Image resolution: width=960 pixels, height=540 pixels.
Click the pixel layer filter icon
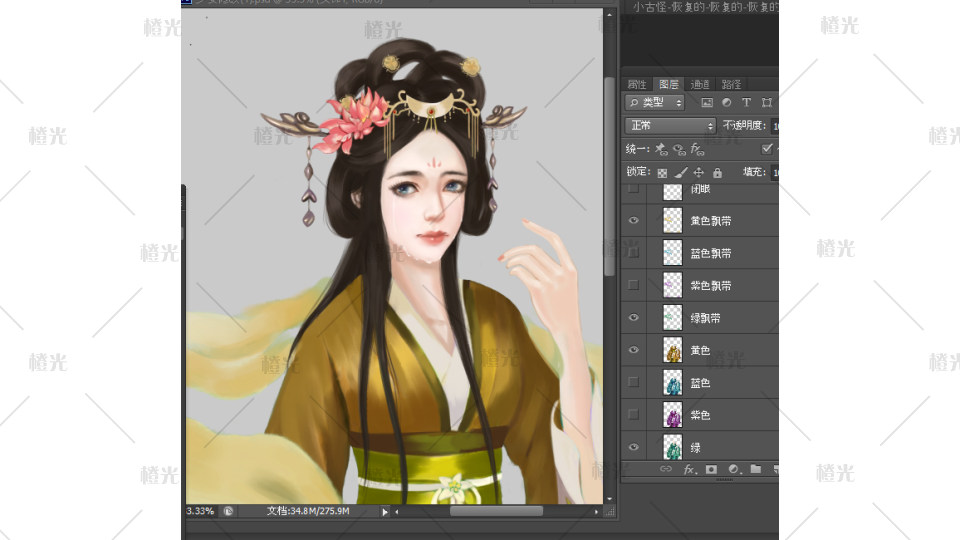(x=707, y=102)
